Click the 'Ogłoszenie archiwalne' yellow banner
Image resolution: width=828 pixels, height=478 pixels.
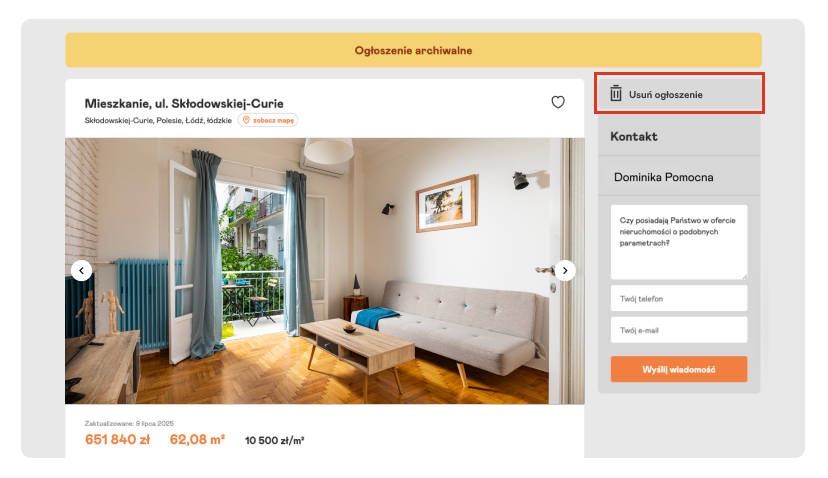pos(413,50)
